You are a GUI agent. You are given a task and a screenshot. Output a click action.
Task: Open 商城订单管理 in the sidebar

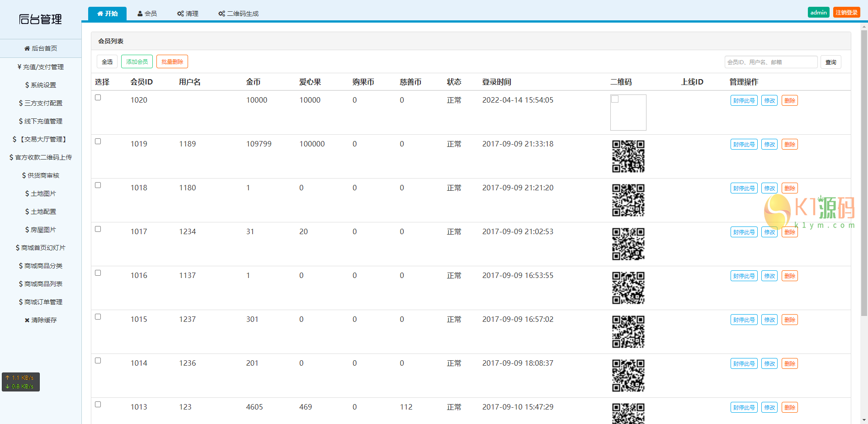click(41, 302)
